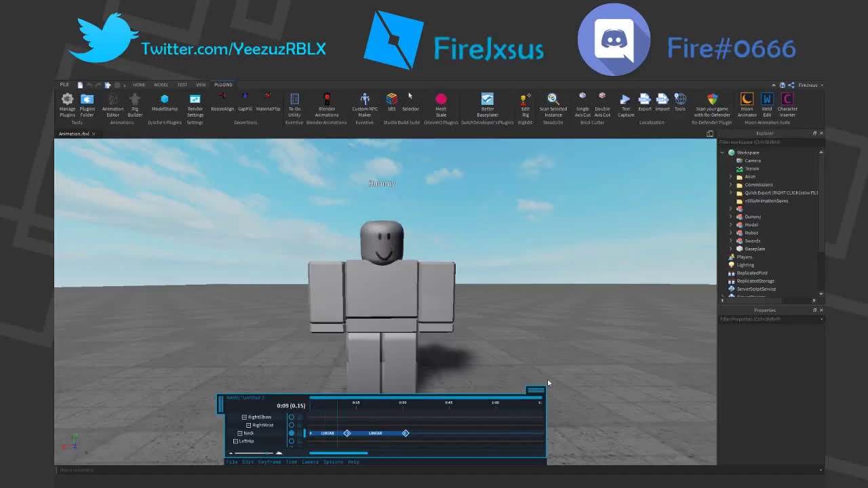Viewport: 868px width, 488px height.
Task: Switch to the HOME ribbon tab
Action: coord(139,85)
